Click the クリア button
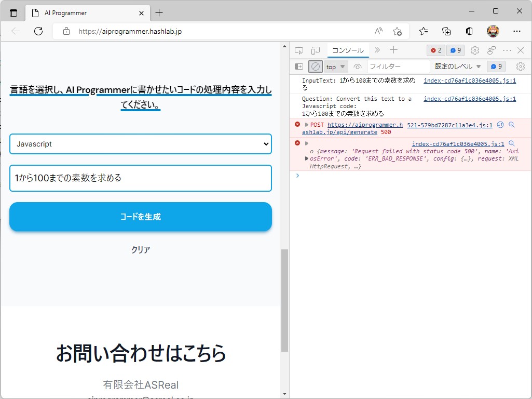Viewport: 532px width, 399px height. [140, 249]
